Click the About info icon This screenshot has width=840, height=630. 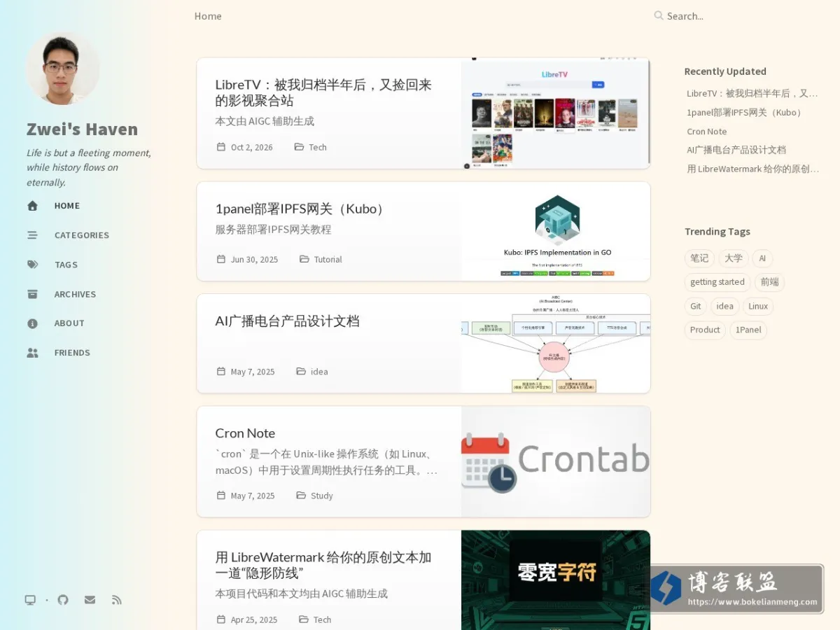click(x=32, y=323)
